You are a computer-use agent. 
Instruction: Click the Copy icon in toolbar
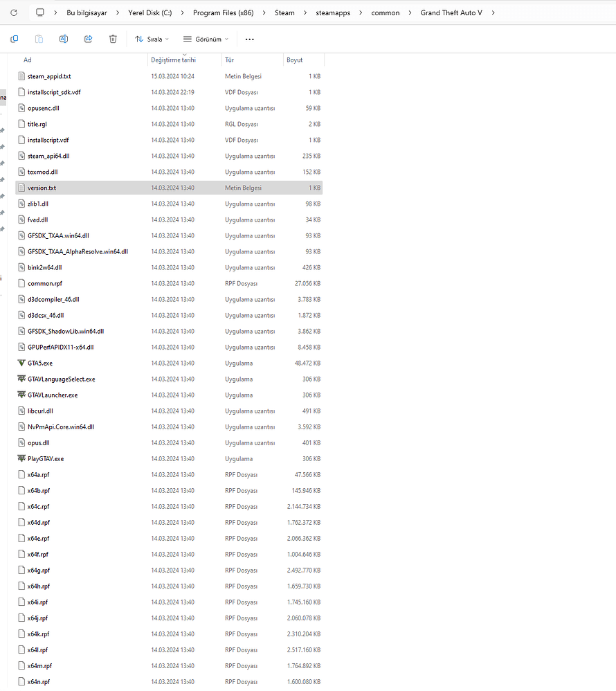click(14, 39)
